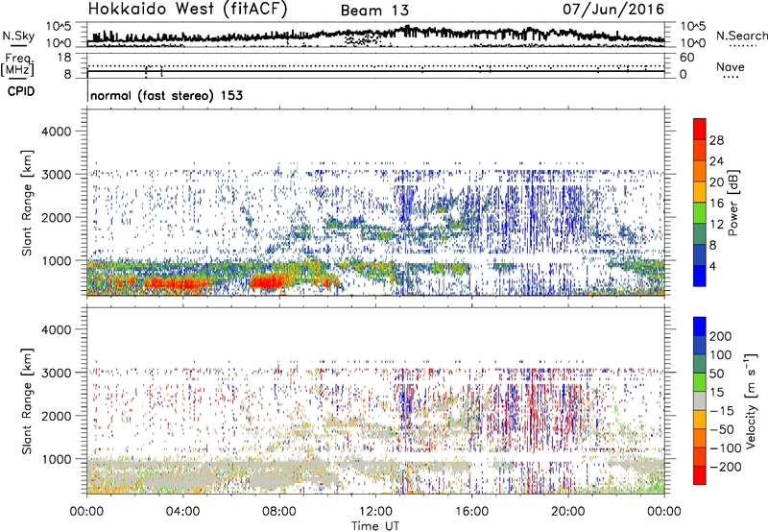The height and width of the screenshot is (532, 768).
Task: Click the '12:00' time tick label
Action: pyautogui.click(x=375, y=512)
